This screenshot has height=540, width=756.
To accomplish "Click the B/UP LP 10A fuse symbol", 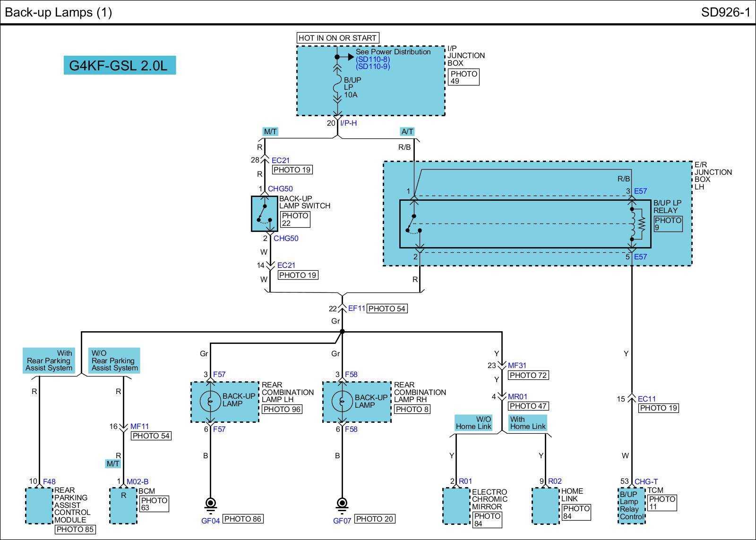I will (337, 87).
